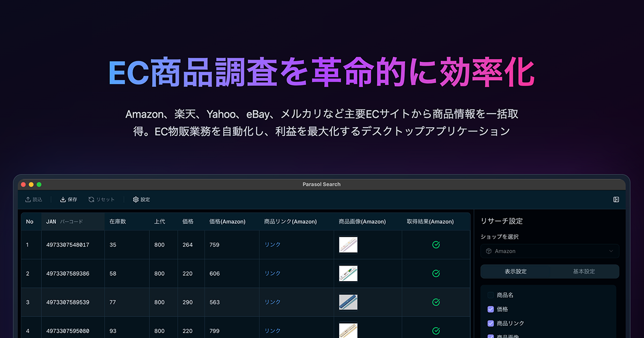This screenshot has height=338, width=644.
Task: Select JAN cell 4973307589386
Action: click(73, 274)
